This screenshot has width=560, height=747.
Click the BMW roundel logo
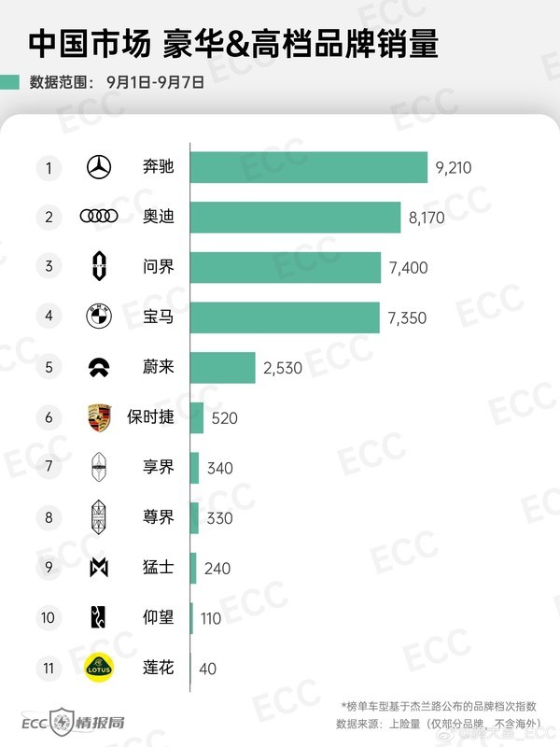coord(99,317)
